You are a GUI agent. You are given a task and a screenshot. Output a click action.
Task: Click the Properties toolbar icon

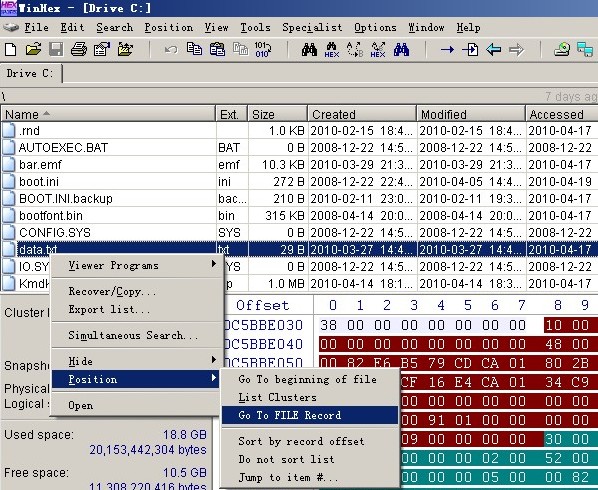coord(102,50)
